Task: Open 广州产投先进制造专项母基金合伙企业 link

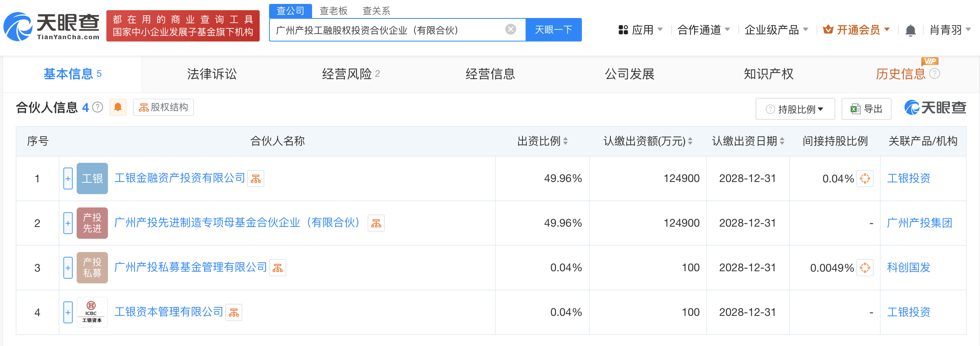Action: [237, 223]
